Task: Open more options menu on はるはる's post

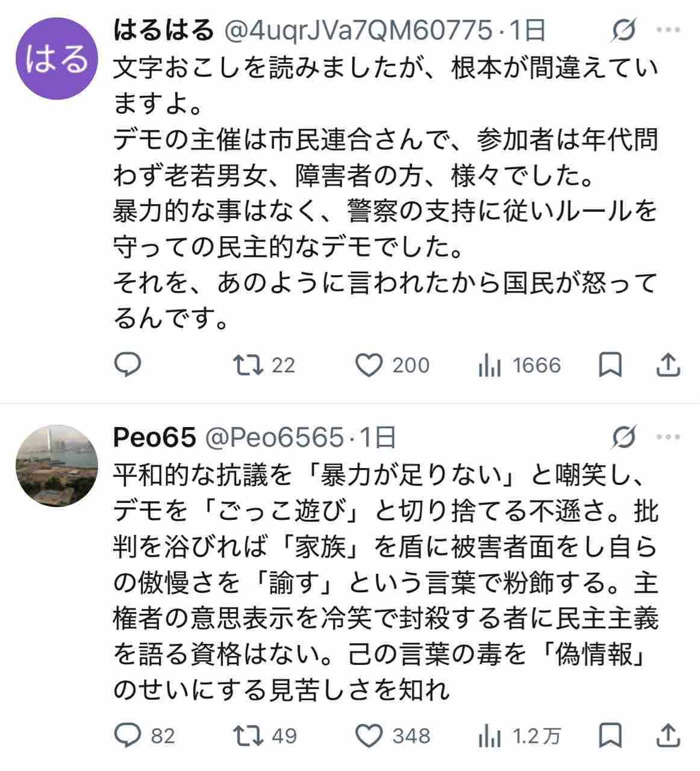Action: 668,30
